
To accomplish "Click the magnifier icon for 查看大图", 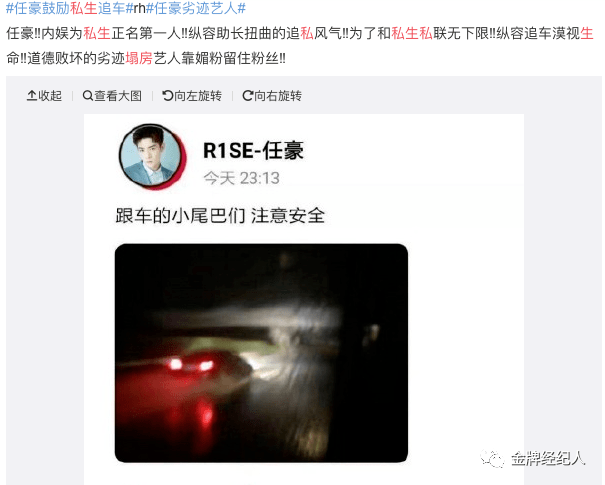I will (x=88, y=95).
